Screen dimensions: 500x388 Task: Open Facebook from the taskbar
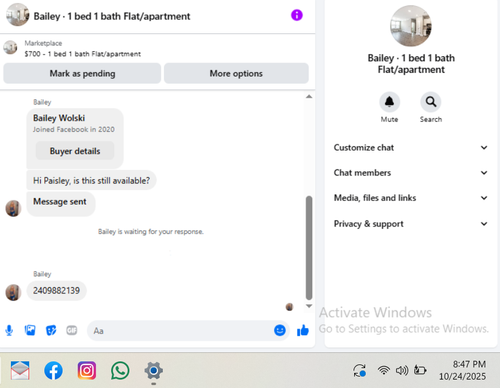53,370
